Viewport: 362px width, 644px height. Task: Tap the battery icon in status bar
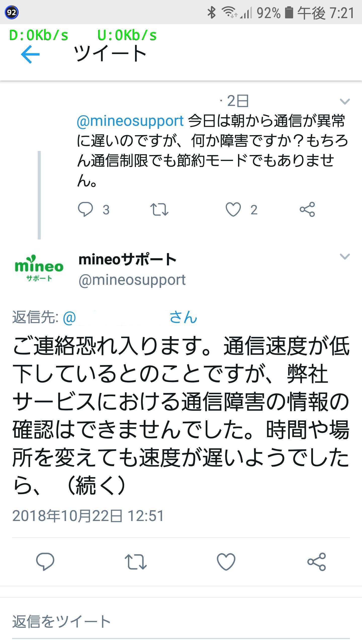(289, 13)
